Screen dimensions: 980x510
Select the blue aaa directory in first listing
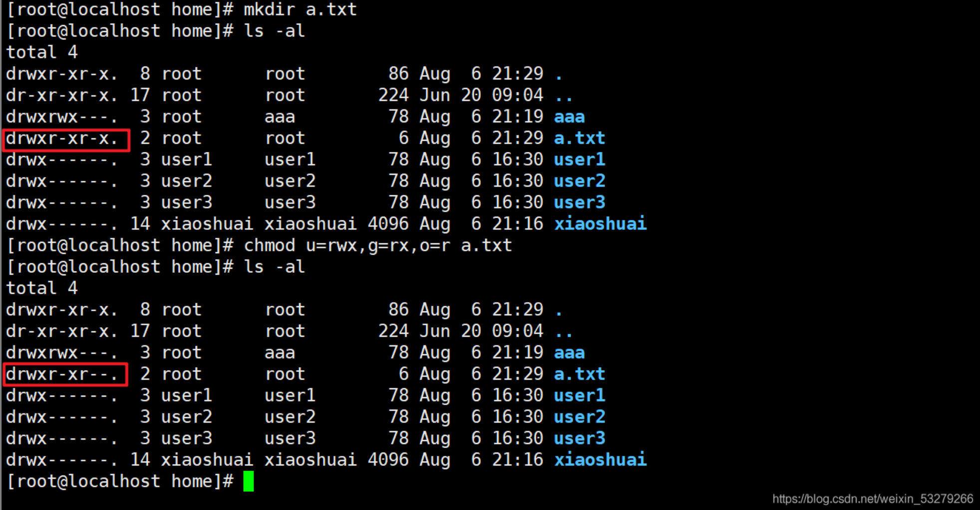pos(570,117)
